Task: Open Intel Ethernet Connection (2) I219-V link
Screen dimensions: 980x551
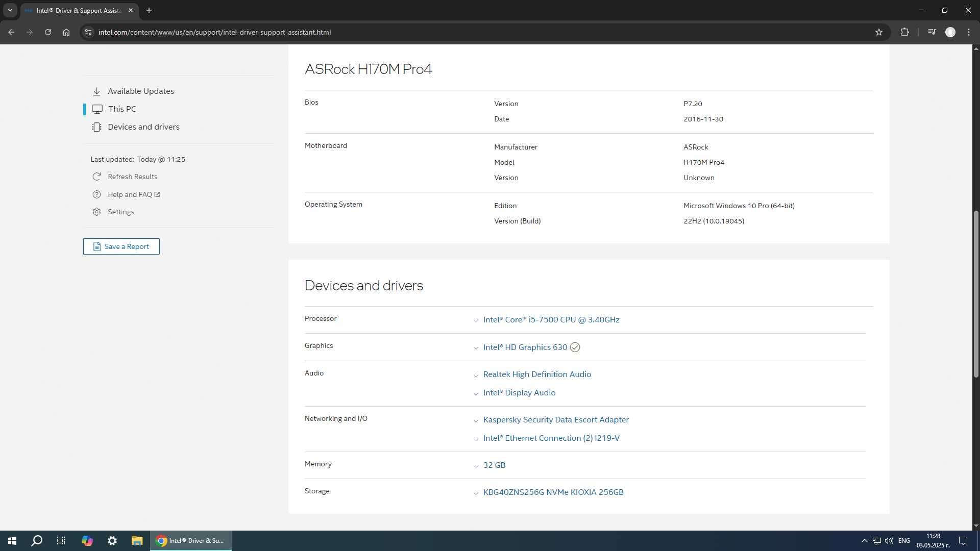Action: 551,438
